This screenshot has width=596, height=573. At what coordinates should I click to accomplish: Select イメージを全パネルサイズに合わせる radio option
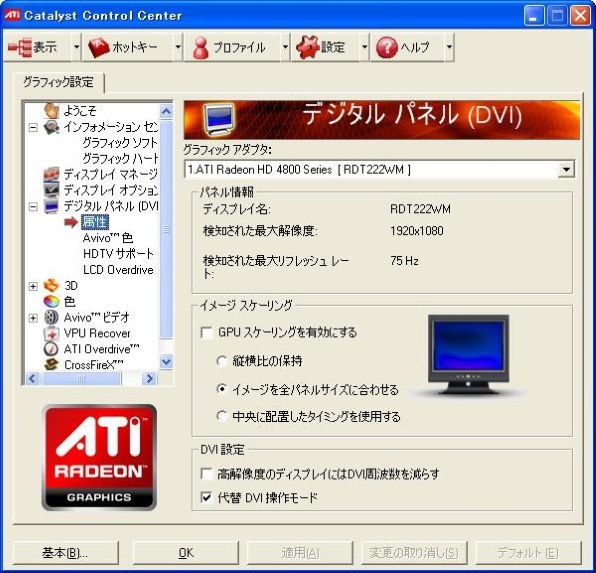(x=222, y=389)
